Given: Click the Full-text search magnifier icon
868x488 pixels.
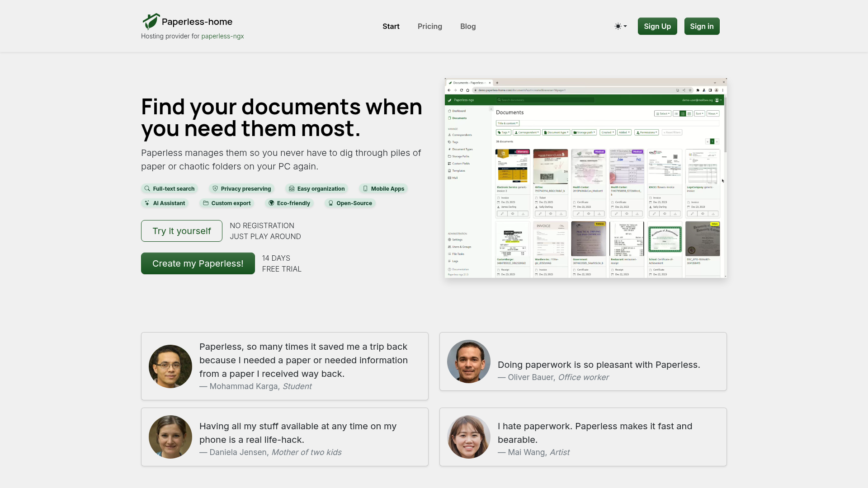Looking at the screenshot, I should pos(147,189).
